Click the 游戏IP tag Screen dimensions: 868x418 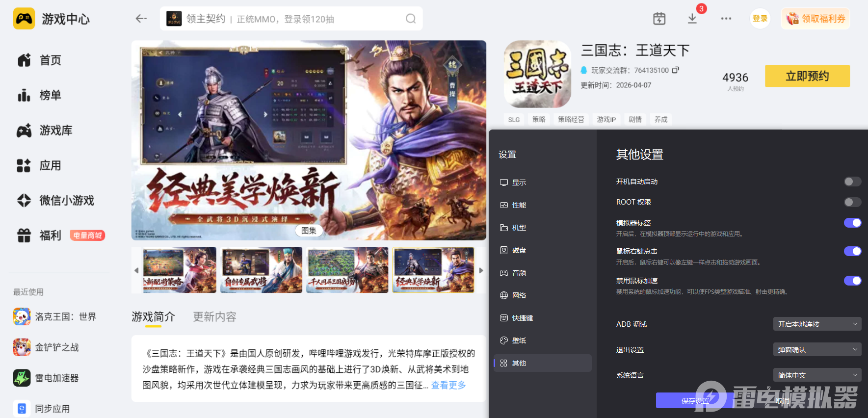coord(606,120)
